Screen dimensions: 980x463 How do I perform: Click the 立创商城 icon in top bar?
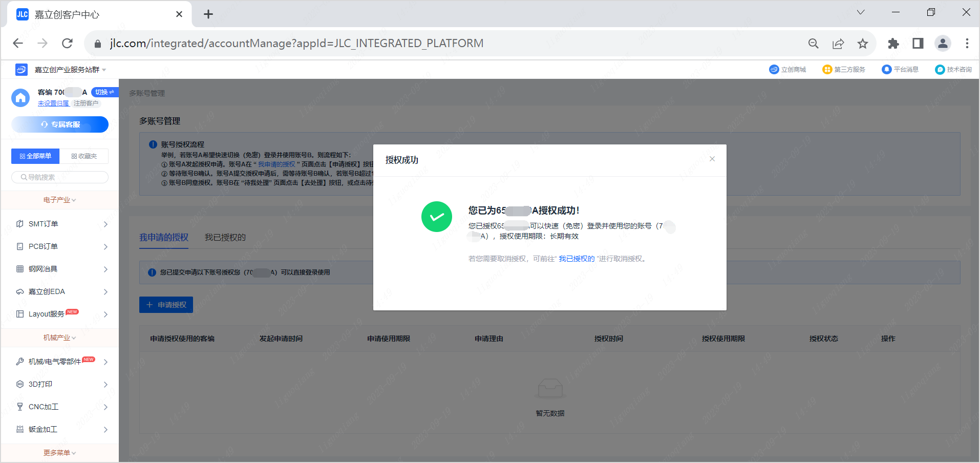[x=774, y=70]
